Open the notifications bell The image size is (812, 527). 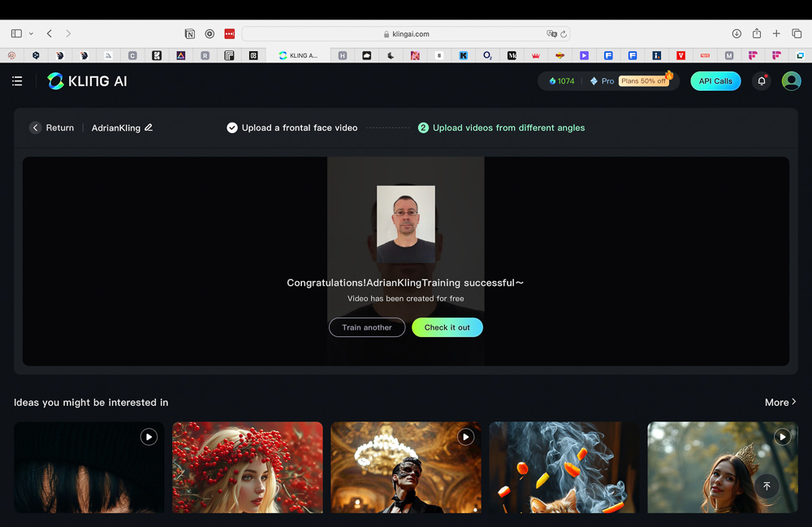(x=762, y=80)
